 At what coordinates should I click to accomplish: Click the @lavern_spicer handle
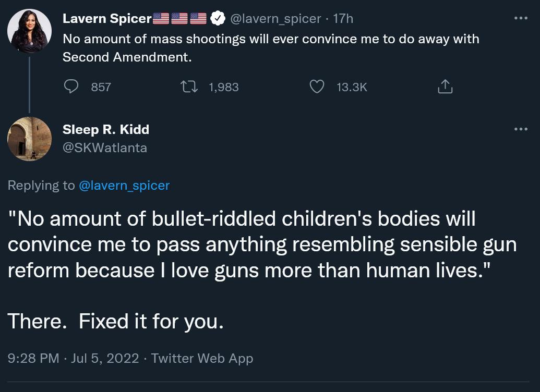275,18
